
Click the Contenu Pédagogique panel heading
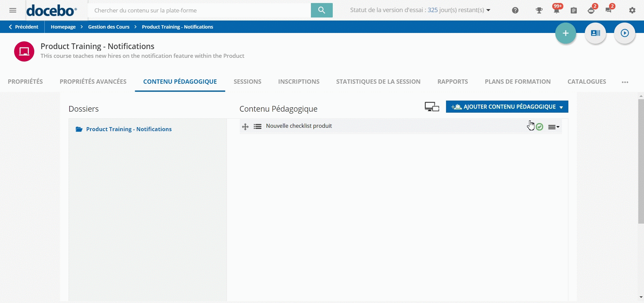click(x=278, y=109)
